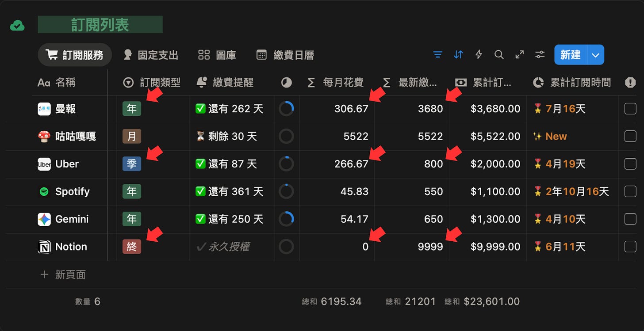The width and height of the screenshot is (644, 331).
Task: Open the 總和 $23,601.00 summary
Action: 482,302
